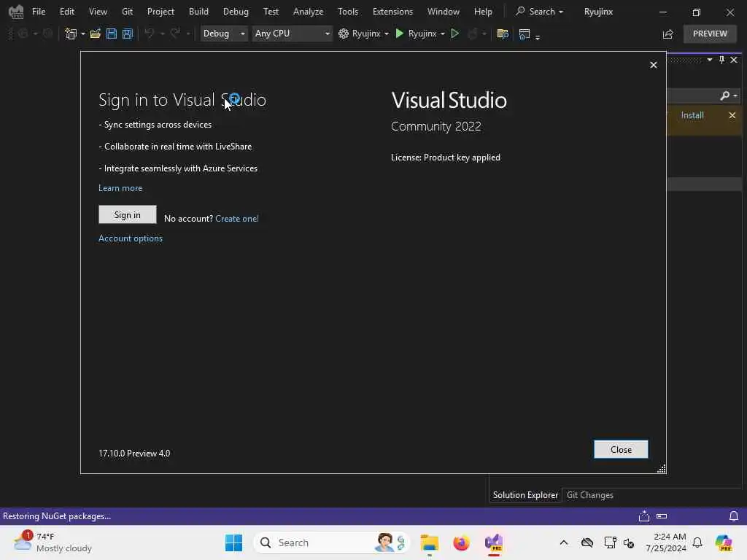Open File Explorer from the taskbar
Viewport: 747px width, 560px height.
click(429, 542)
